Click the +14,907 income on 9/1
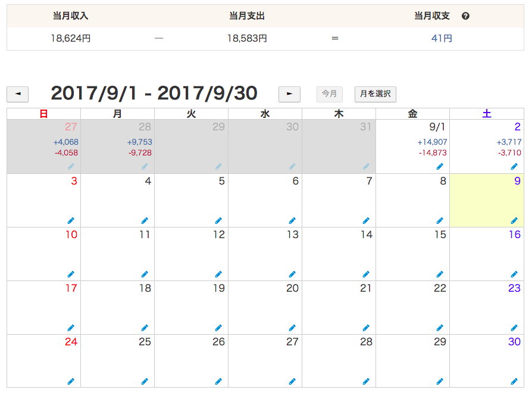532x396 pixels. pyautogui.click(x=432, y=142)
